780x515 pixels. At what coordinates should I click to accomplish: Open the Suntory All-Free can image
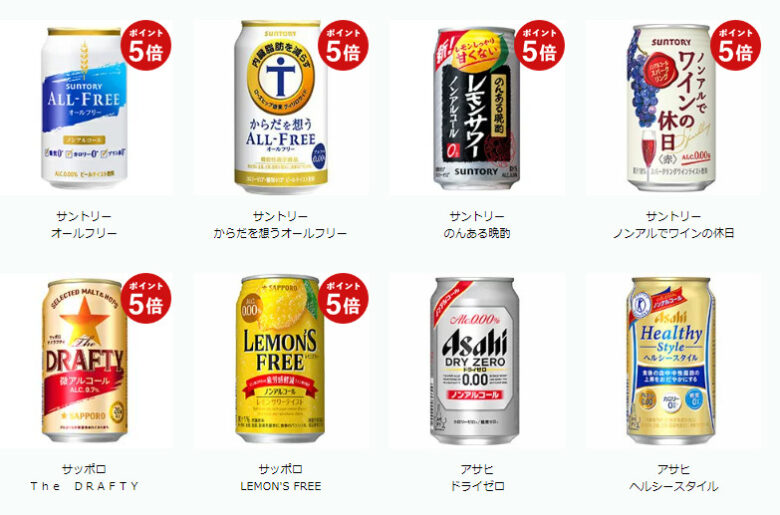[x=84, y=107]
